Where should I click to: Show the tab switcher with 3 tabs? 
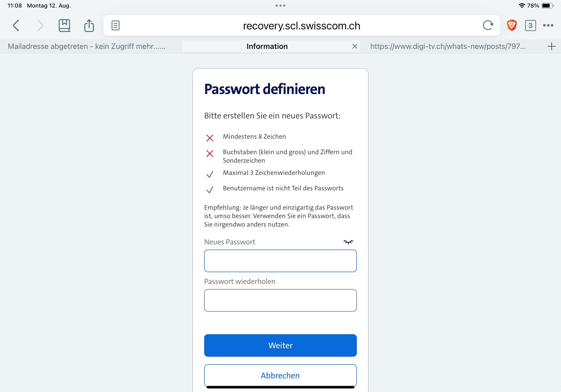click(x=530, y=26)
